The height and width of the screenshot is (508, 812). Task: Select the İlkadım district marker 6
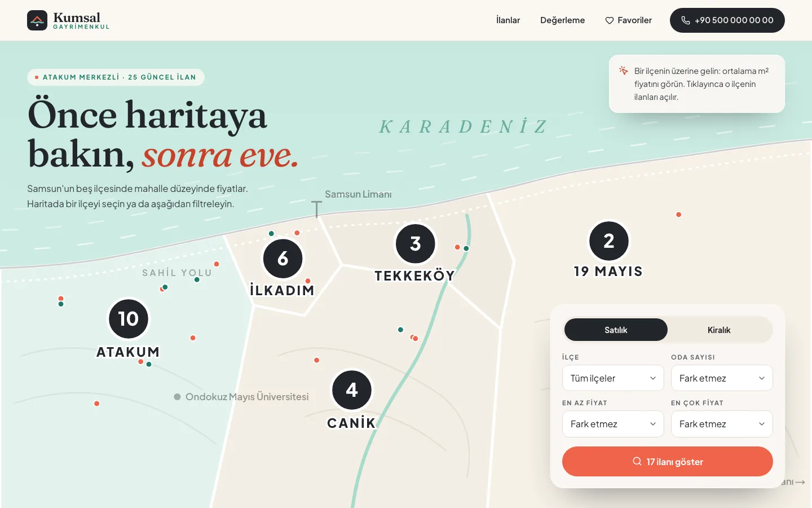coord(283,259)
